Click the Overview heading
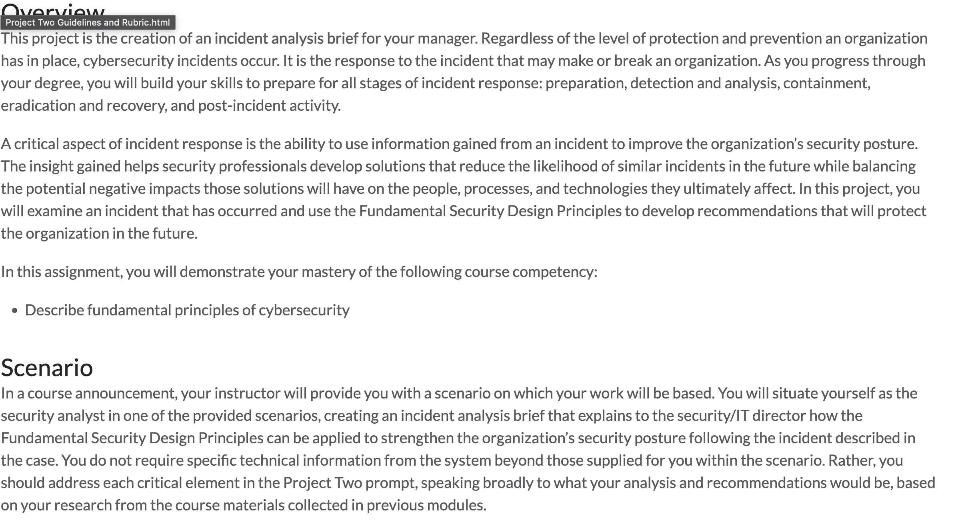Viewport: 980px width, 526px height. (53, 9)
